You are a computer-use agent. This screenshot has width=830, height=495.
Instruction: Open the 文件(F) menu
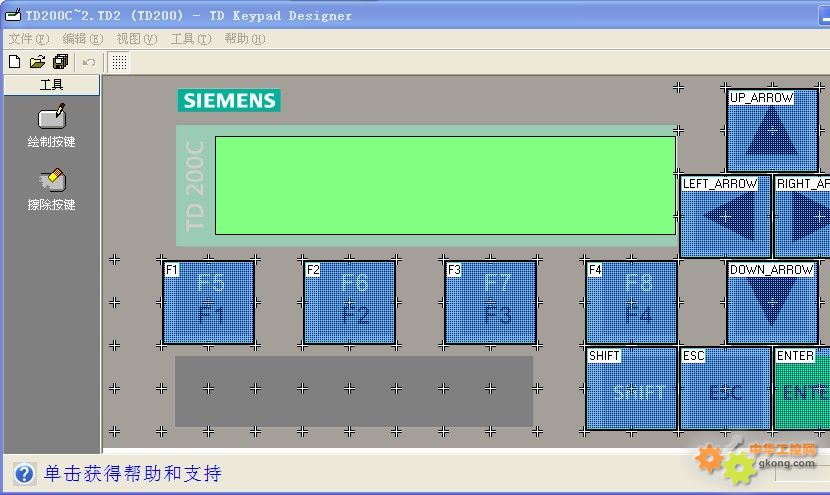coord(29,39)
